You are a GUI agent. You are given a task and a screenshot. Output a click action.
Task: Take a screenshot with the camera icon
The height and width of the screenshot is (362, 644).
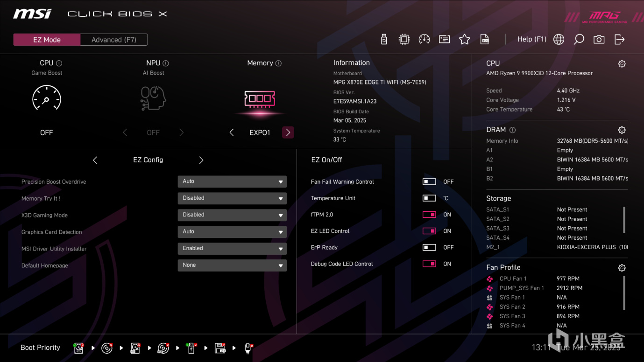tap(599, 40)
